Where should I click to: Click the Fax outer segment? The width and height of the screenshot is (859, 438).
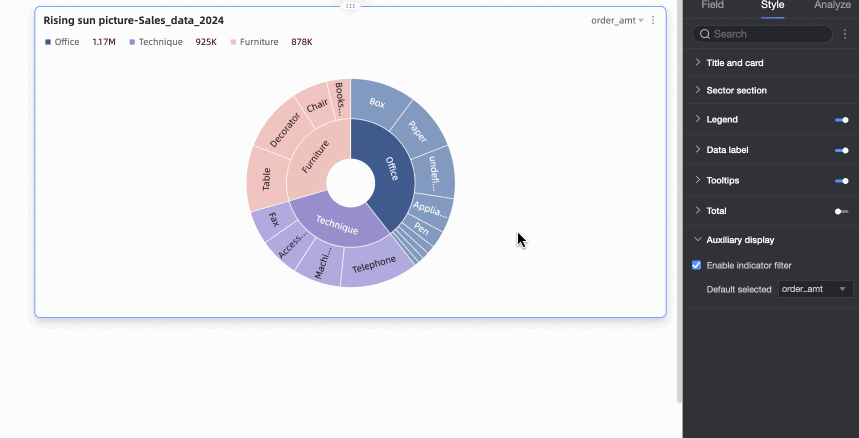click(x=274, y=220)
